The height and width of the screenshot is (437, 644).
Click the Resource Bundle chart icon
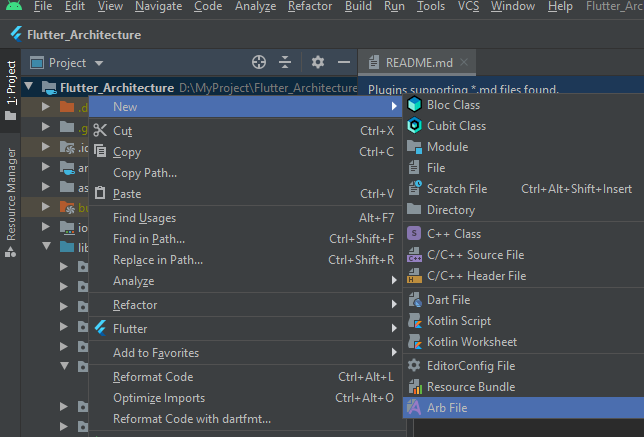coord(415,386)
